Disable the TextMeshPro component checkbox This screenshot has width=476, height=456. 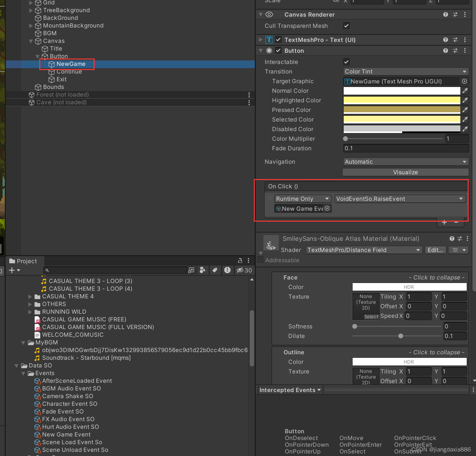[278, 40]
